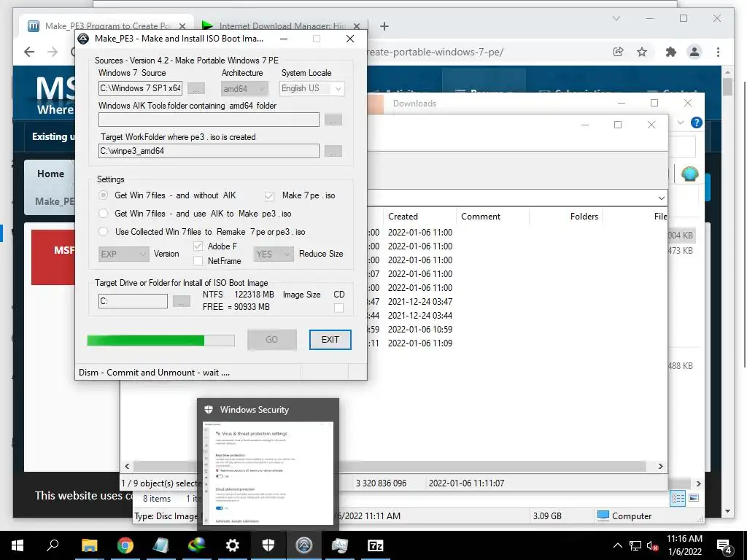747x560 pixels.
Task: Open the Settings gear in taskbar
Action: click(233, 545)
